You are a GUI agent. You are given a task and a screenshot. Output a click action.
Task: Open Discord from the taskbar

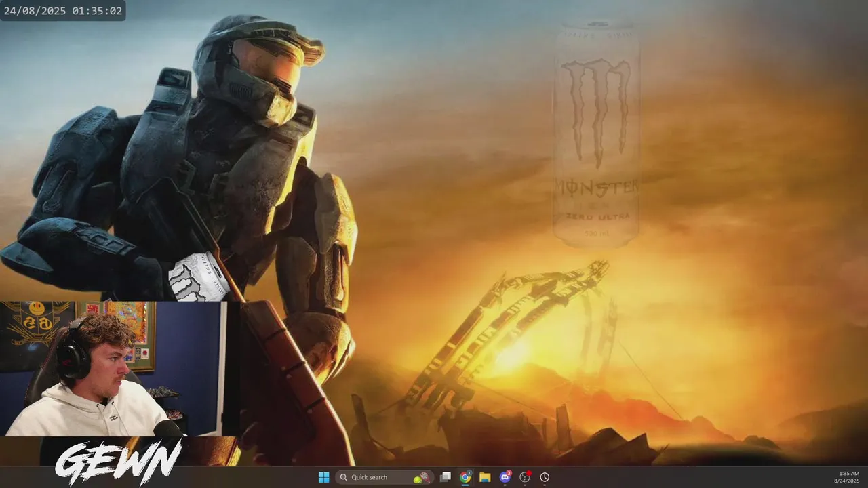tap(505, 477)
